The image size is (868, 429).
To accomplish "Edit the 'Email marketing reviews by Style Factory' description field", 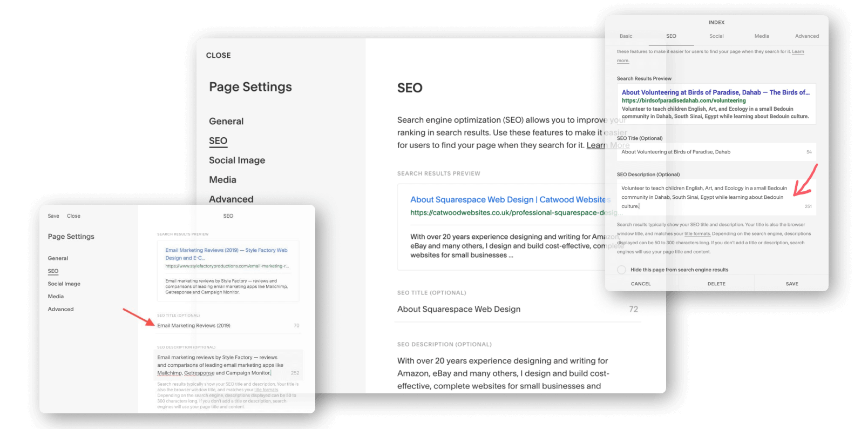I will [228, 365].
